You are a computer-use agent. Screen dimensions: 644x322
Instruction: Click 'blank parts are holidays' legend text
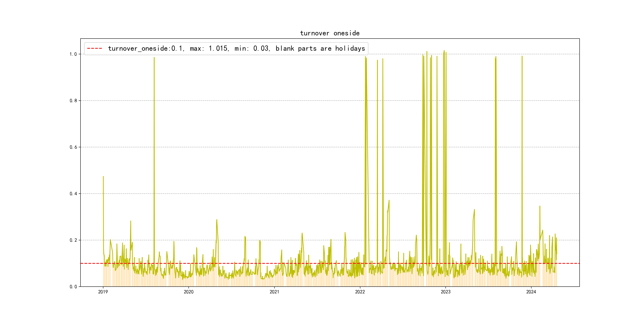point(320,48)
